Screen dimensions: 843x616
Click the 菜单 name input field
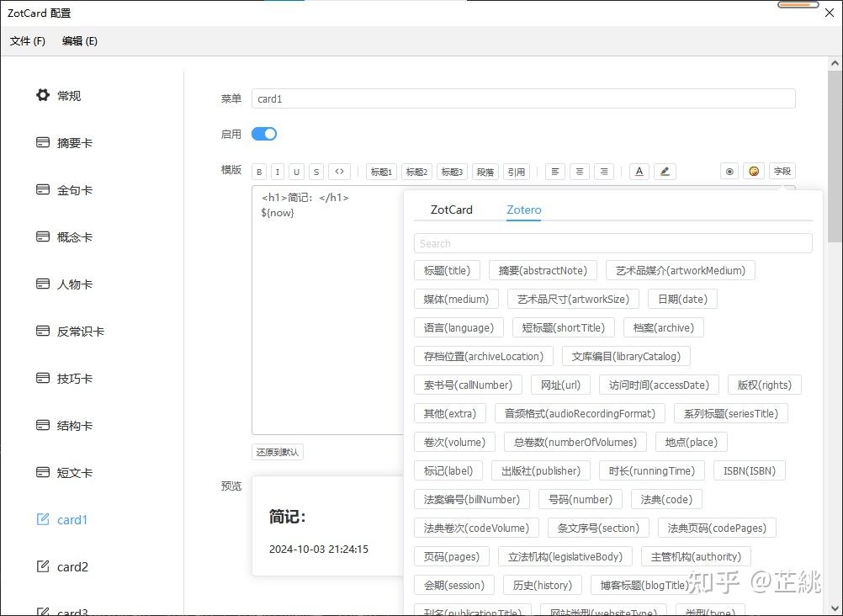[523, 98]
